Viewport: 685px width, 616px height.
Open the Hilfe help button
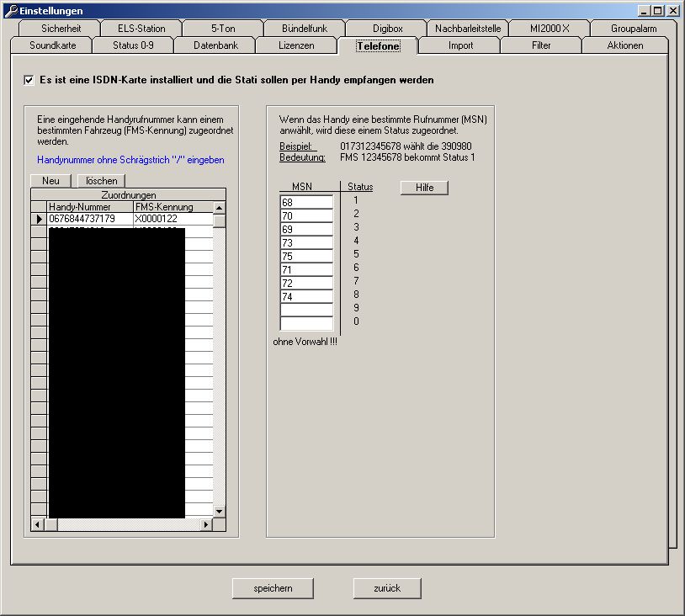click(x=424, y=188)
